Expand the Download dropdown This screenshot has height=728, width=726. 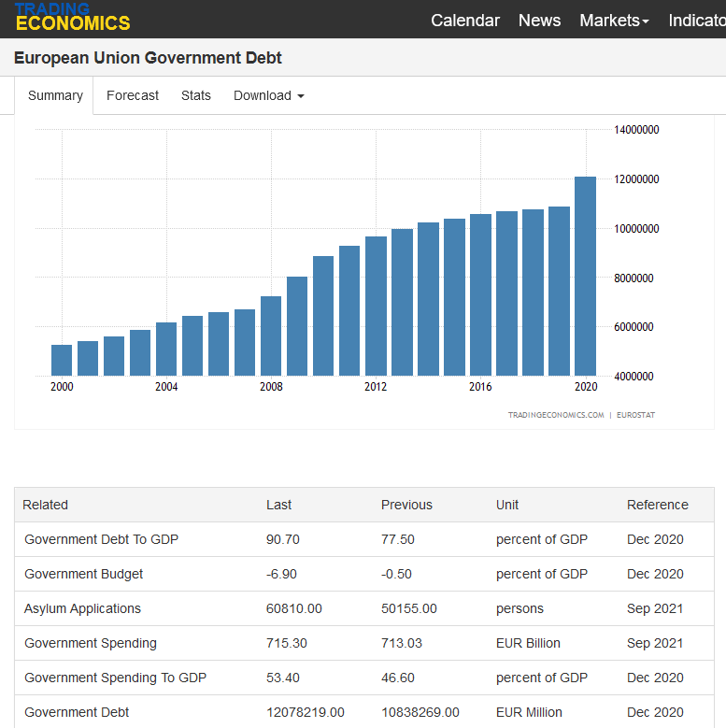point(268,96)
